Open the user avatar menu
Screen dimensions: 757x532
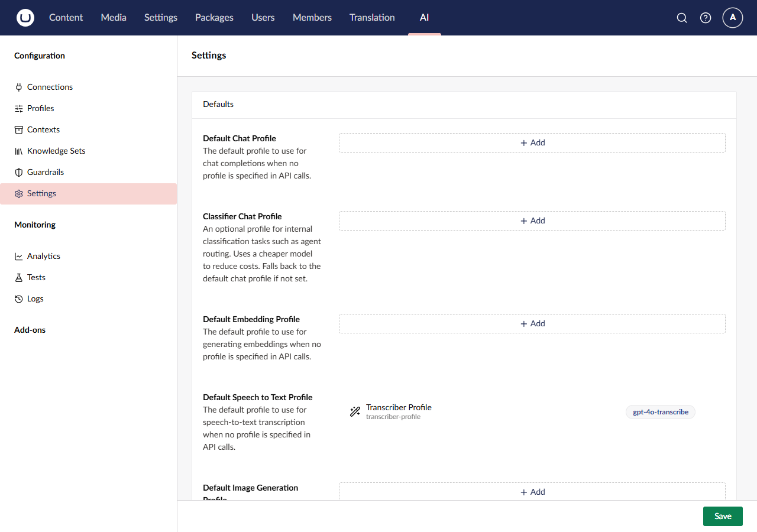pyautogui.click(x=733, y=18)
